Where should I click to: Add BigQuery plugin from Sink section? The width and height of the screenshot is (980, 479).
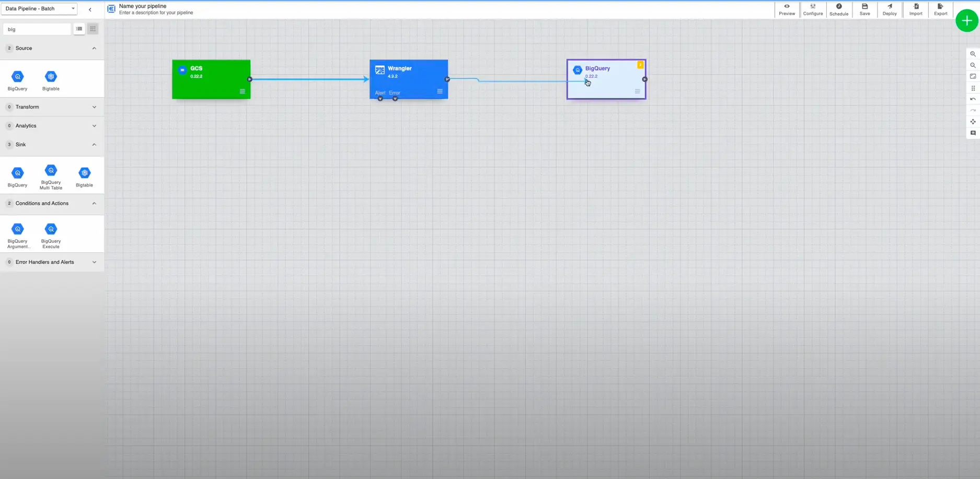pyautogui.click(x=18, y=177)
